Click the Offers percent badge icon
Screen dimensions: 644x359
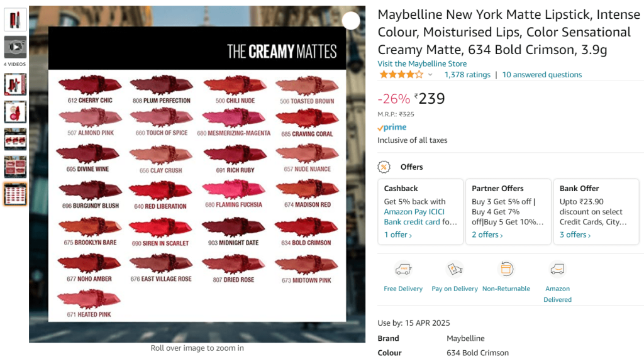coord(384,167)
